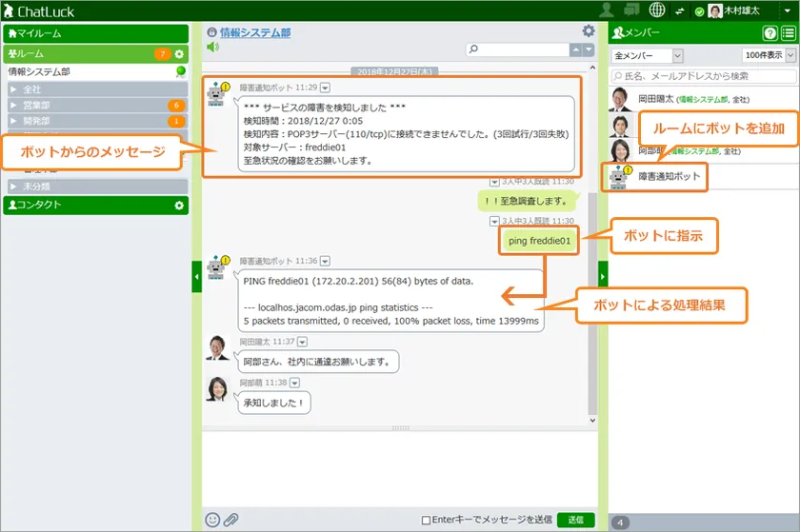This screenshot has height=532, width=800.
Task: Open settings gear on ルーム header
Action: coord(179,54)
